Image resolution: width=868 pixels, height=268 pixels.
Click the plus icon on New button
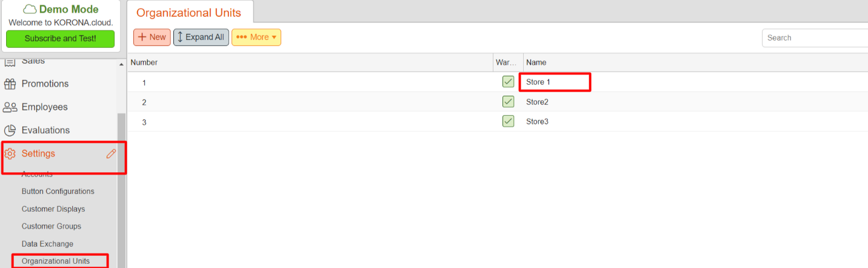click(142, 37)
